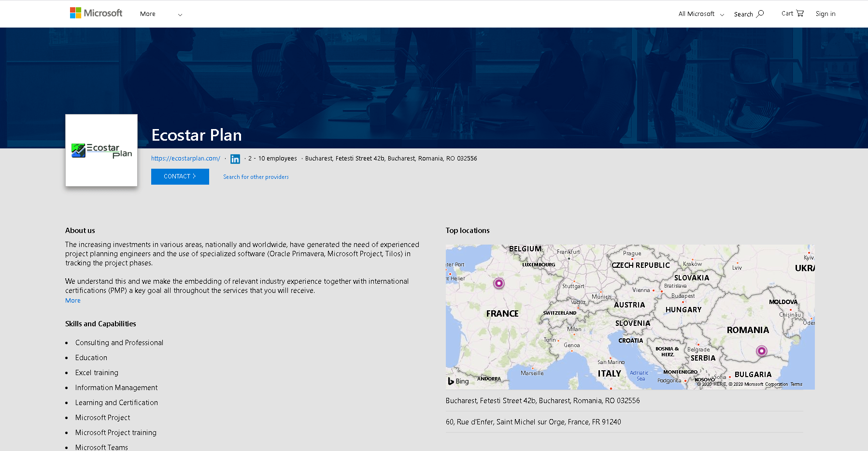Click 'Consulting and Professional' skill item
The image size is (868, 451).
pos(119,343)
